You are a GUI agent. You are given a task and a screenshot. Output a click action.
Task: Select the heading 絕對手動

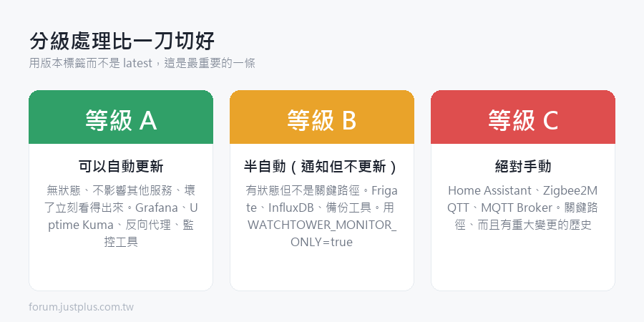tap(523, 167)
